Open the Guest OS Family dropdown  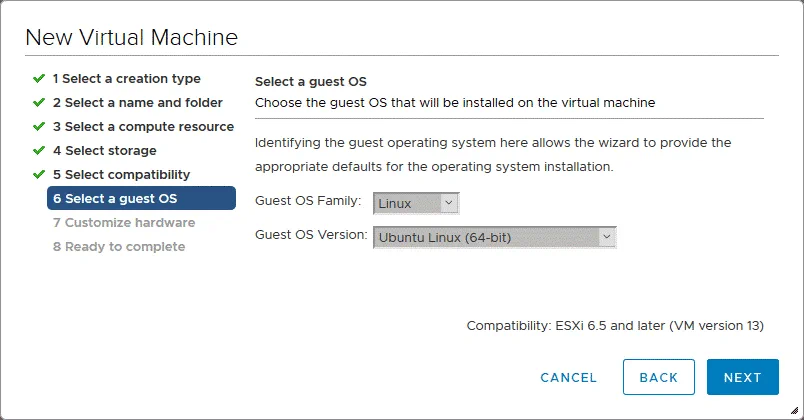(416, 203)
